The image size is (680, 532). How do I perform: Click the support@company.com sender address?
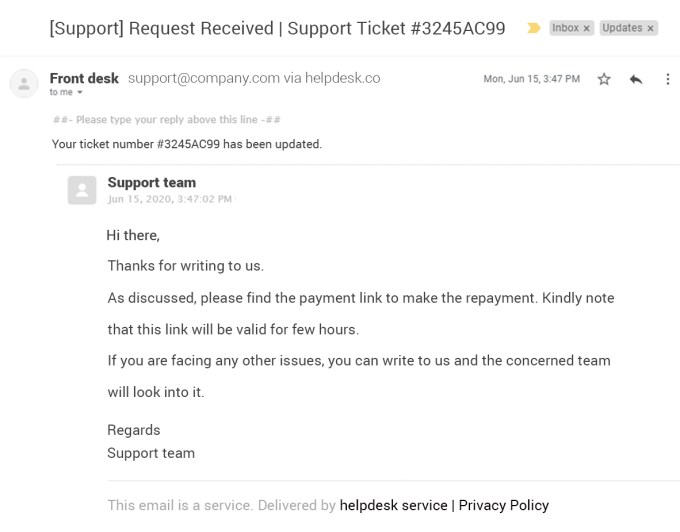204,78
